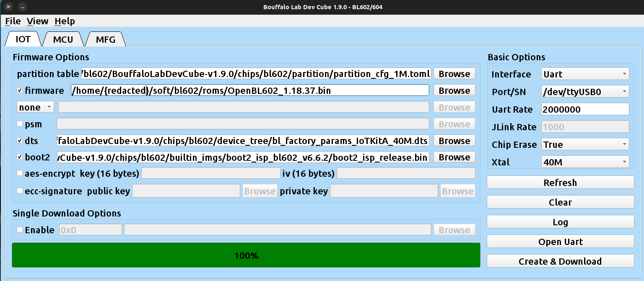Switch to the MCU tab
Viewport: 644px width, 281px height.
(63, 39)
